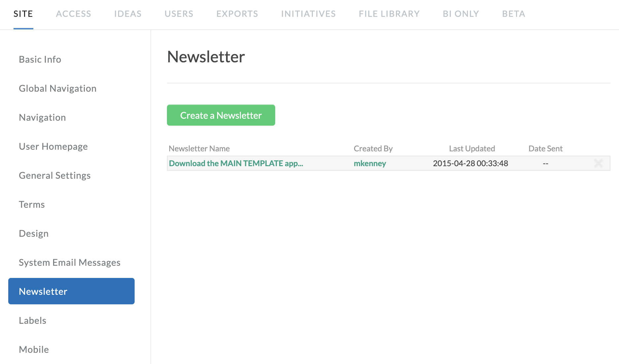Go to the IDEAS tab

128,14
